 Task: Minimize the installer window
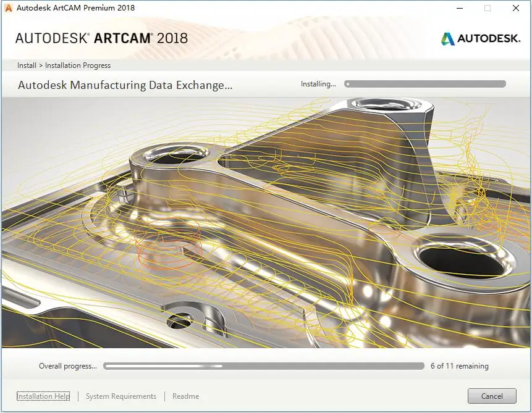(460, 8)
